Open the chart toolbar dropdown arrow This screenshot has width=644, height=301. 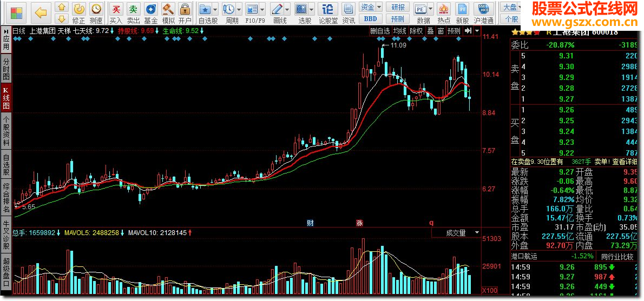pos(476,31)
